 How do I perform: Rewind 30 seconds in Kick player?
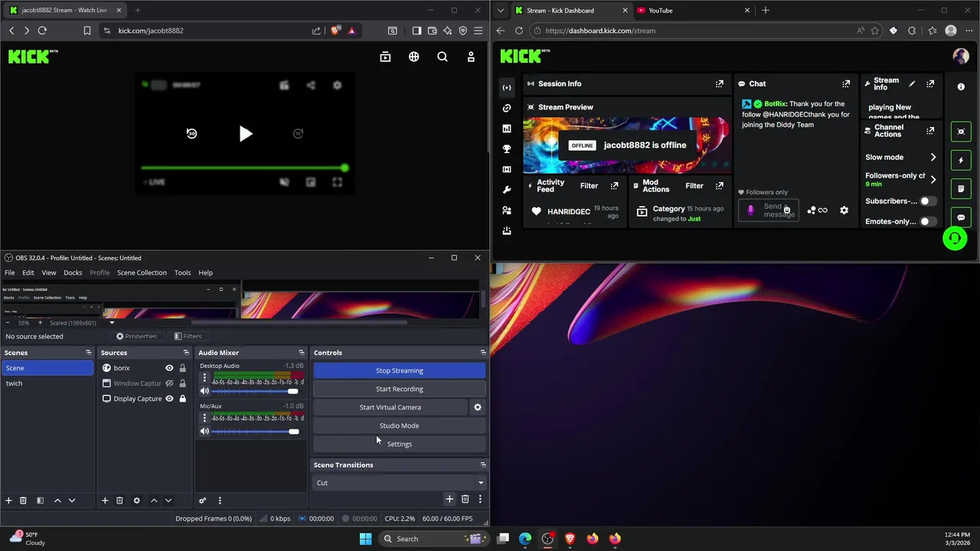[x=191, y=133]
